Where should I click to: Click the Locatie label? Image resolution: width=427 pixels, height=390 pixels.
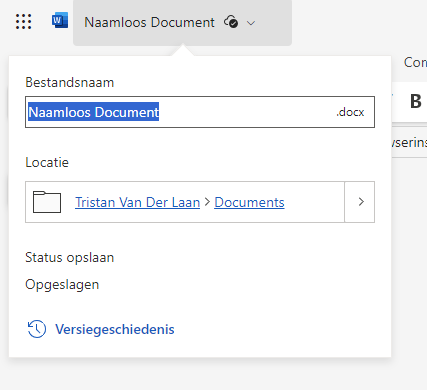point(47,162)
